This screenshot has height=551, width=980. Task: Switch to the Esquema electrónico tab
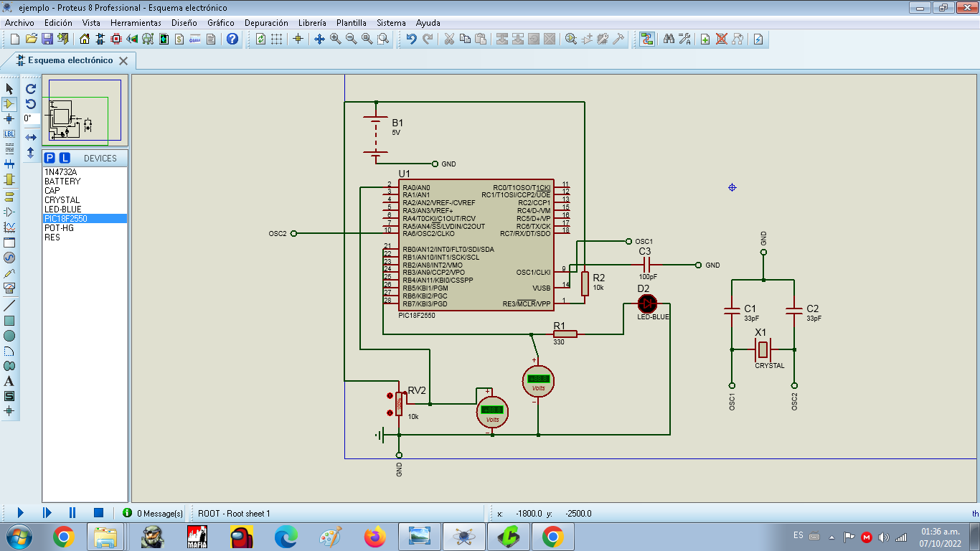(70, 61)
